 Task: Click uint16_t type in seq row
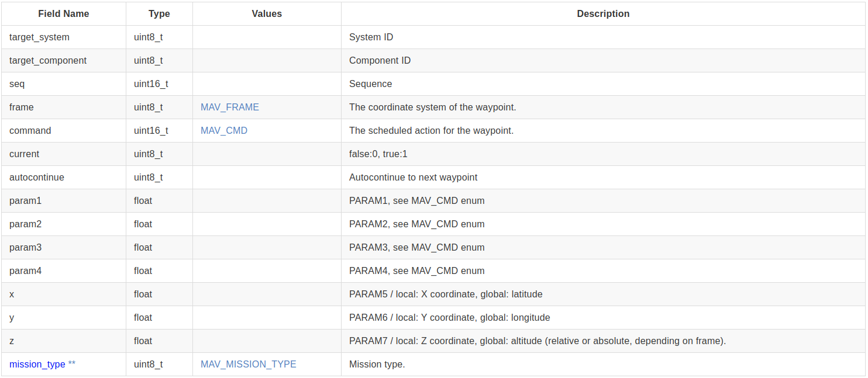coord(151,84)
